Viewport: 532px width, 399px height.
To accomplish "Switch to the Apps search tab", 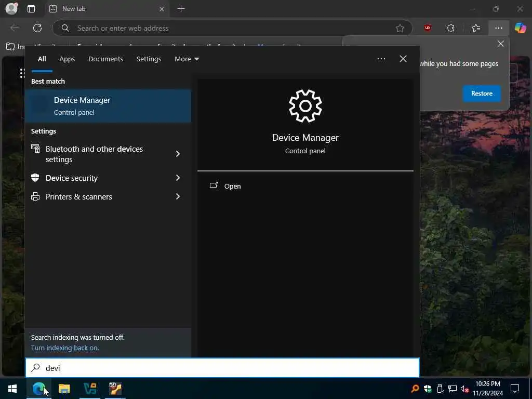I will point(67,59).
